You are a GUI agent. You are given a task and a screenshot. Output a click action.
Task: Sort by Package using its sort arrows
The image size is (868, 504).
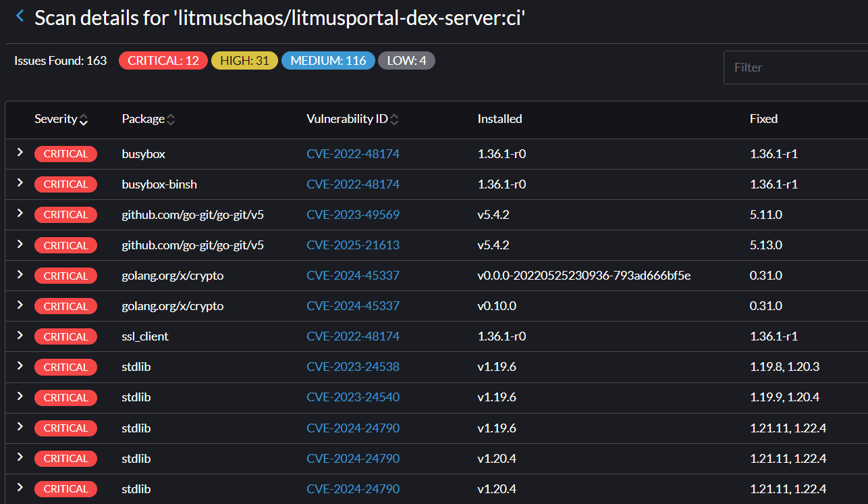coord(171,120)
